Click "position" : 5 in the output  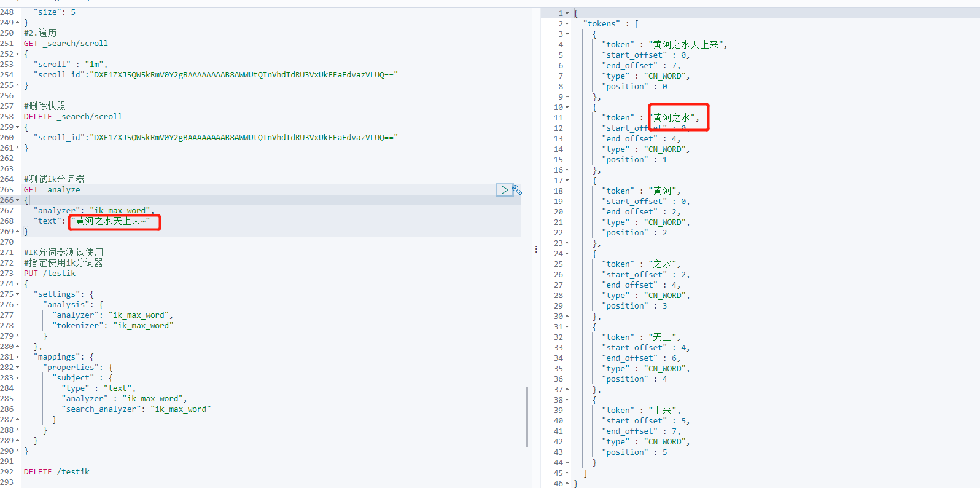pyautogui.click(x=635, y=452)
